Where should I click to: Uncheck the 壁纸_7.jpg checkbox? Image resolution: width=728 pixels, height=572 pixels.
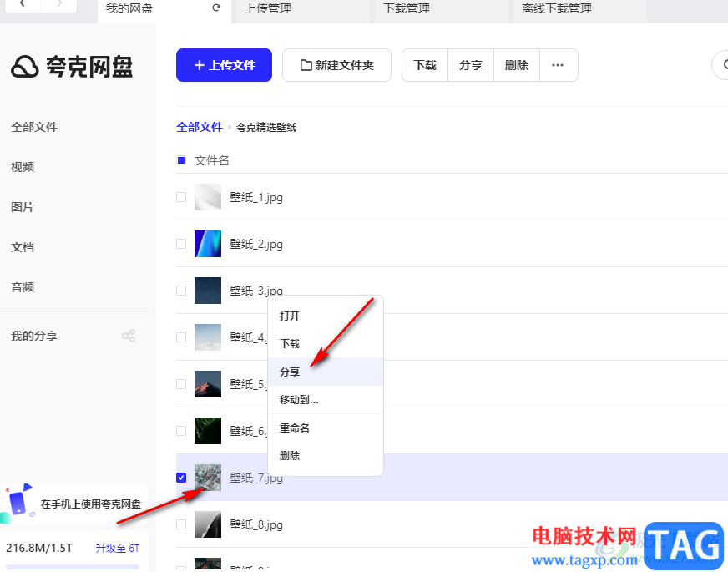(x=181, y=478)
